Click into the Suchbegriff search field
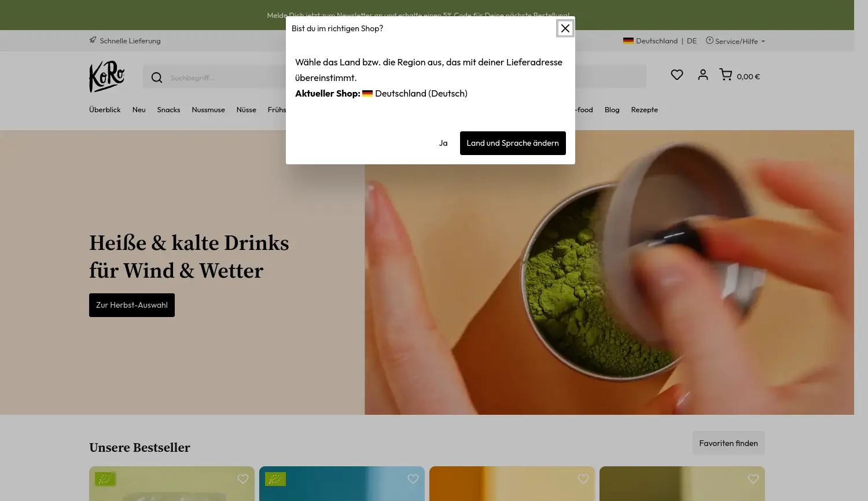Viewport: 868px width, 501px height. click(x=231, y=77)
